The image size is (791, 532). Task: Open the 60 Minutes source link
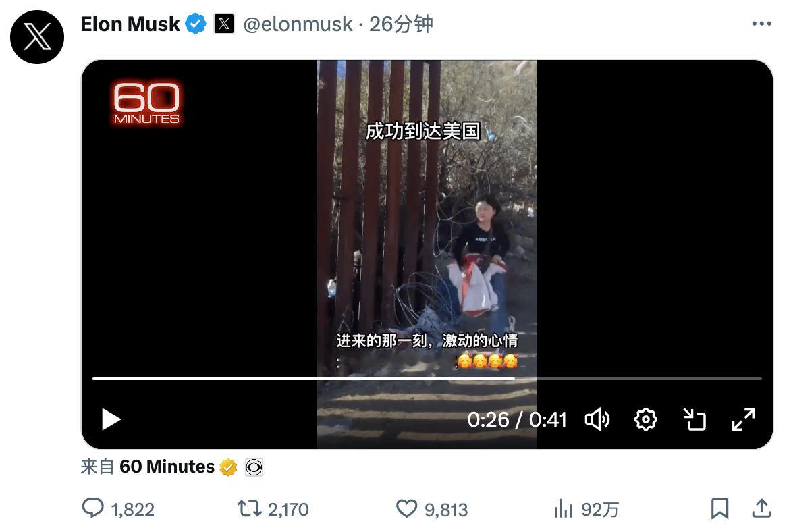[167, 467]
